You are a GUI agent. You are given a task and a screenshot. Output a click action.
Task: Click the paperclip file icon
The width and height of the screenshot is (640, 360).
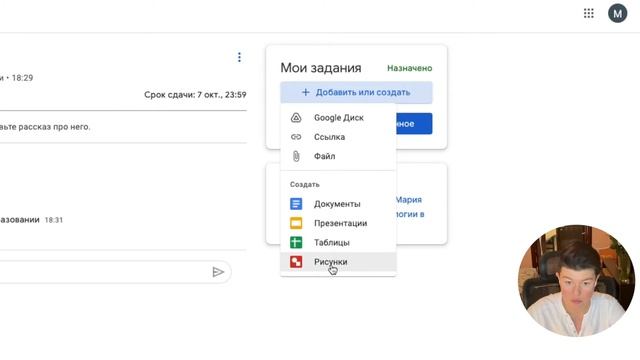pos(296,156)
